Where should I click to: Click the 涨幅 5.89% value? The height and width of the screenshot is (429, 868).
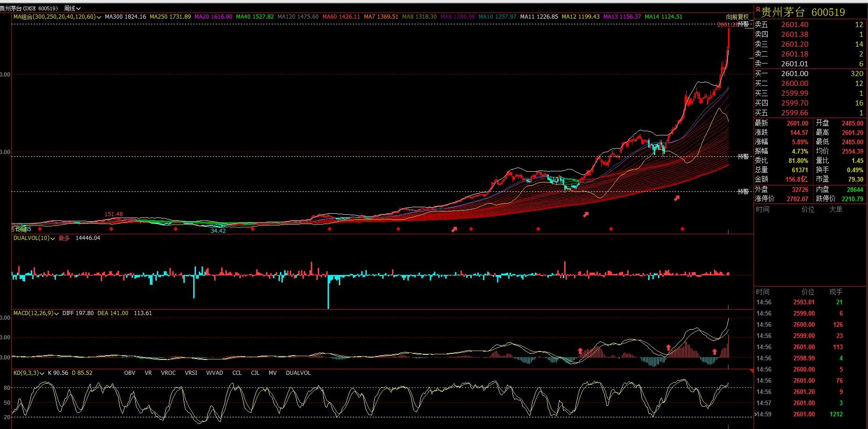coord(800,142)
